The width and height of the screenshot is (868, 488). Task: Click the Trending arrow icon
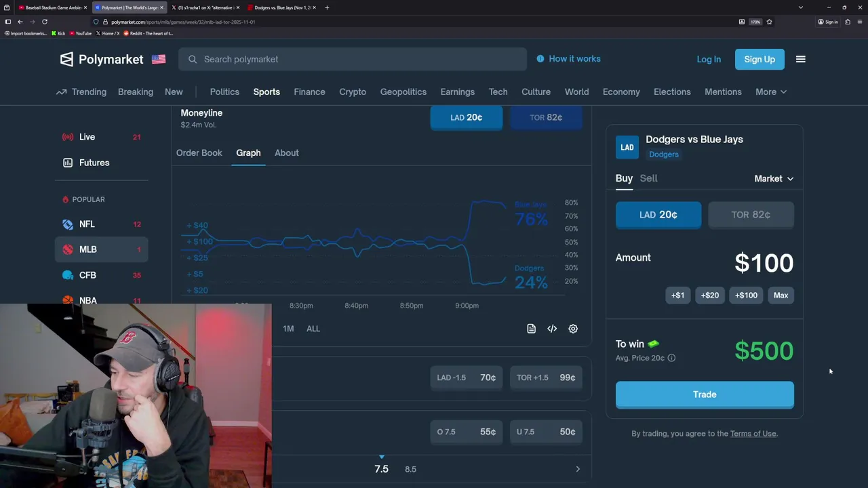point(62,92)
